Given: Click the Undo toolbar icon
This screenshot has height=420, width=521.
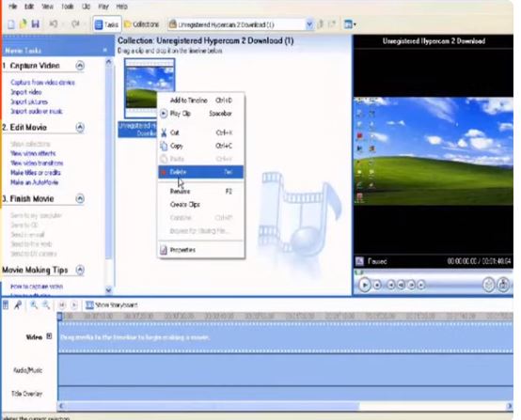Looking at the screenshot, I should tap(54, 24).
